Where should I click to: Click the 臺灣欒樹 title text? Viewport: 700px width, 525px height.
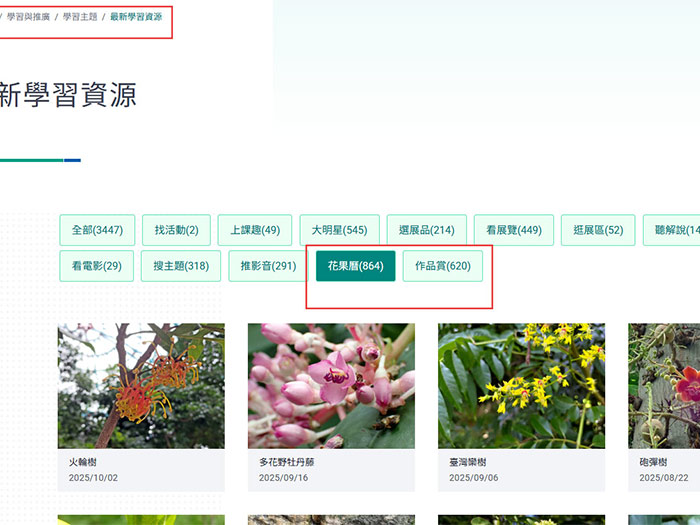tap(467, 462)
